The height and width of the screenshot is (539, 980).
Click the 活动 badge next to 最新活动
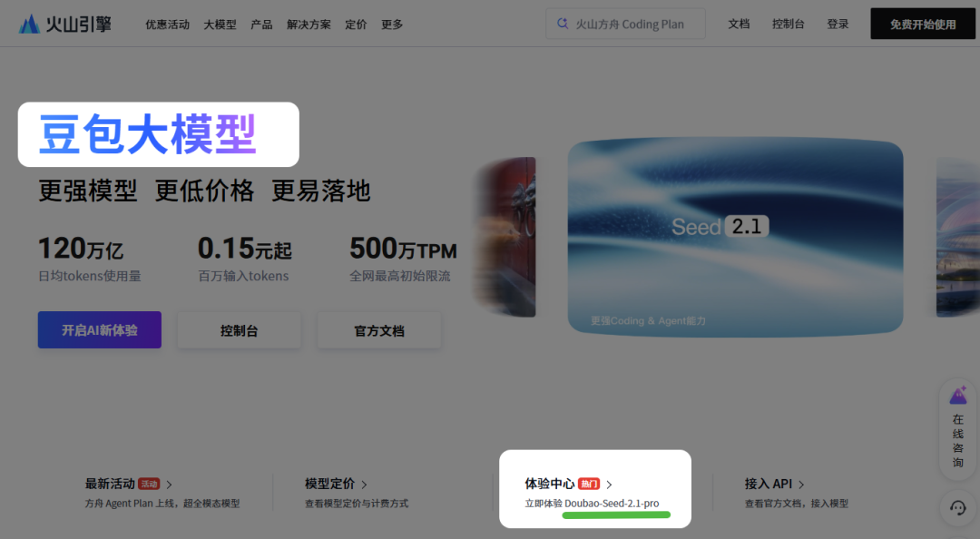(x=150, y=484)
